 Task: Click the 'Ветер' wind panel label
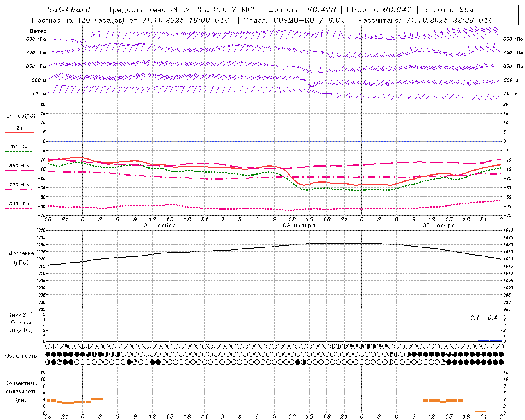38,31
